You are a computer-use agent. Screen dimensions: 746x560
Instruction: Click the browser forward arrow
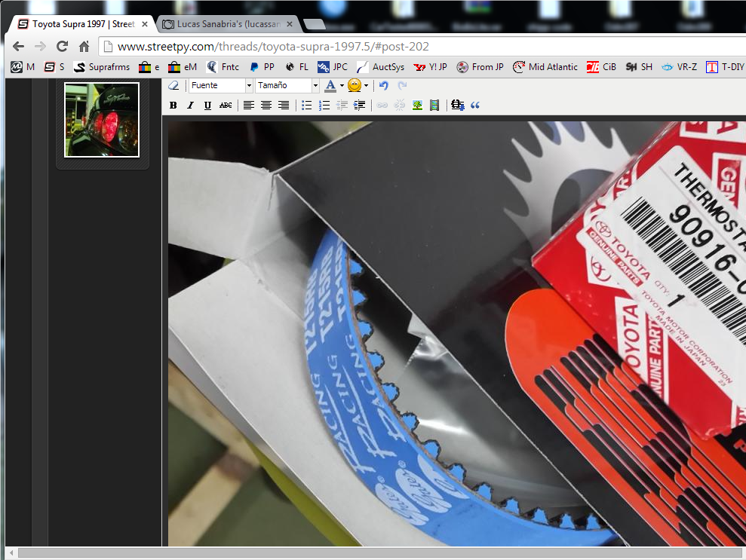(x=40, y=47)
